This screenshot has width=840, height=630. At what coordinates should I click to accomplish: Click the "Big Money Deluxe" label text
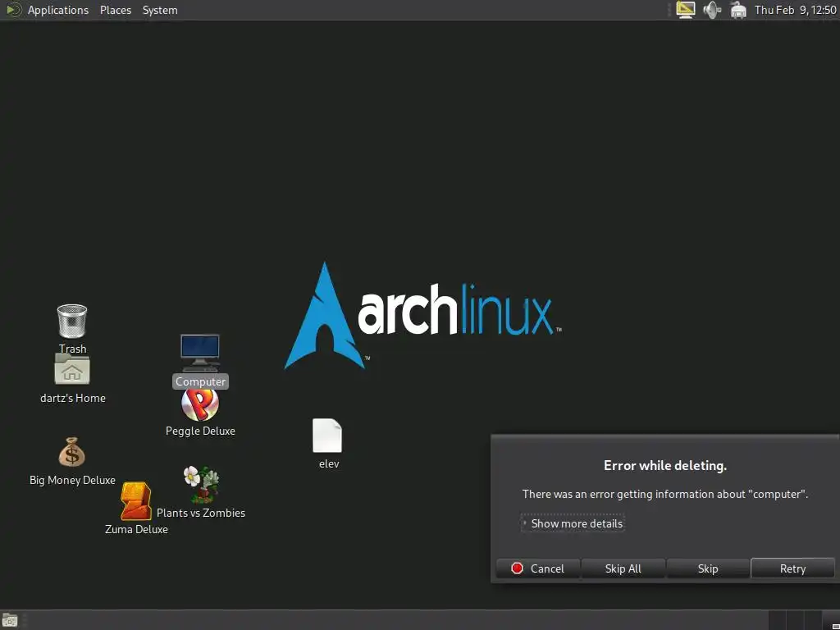[72, 480]
